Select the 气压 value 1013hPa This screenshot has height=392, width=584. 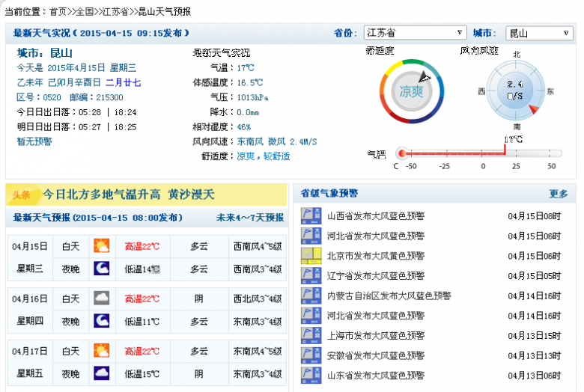(x=252, y=97)
